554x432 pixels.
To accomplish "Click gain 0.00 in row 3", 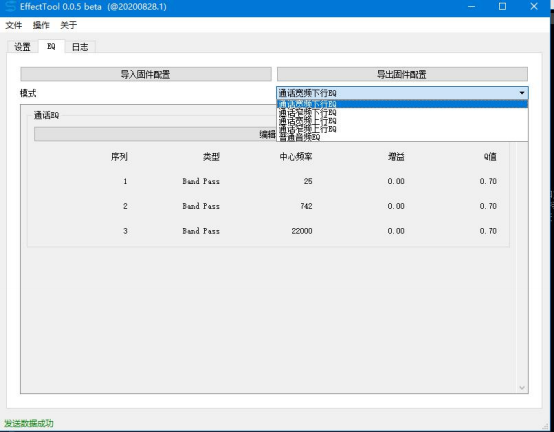I will 396,231.
